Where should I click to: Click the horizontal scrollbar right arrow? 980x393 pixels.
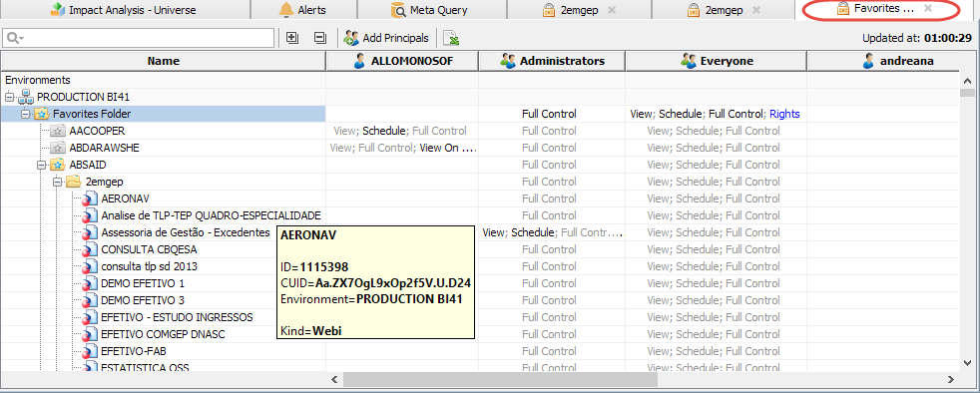tap(951, 379)
